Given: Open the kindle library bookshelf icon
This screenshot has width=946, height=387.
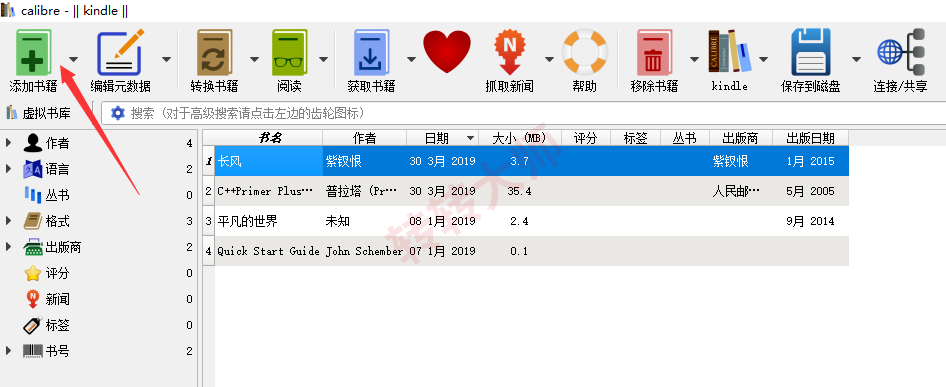Looking at the screenshot, I should coord(730,52).
